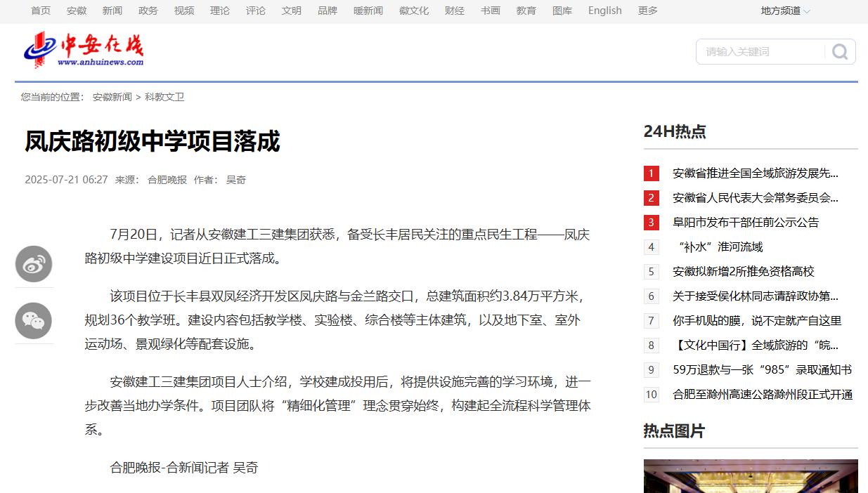Share article via the Weibo icon
868x493 pixels.
[33, 264]
